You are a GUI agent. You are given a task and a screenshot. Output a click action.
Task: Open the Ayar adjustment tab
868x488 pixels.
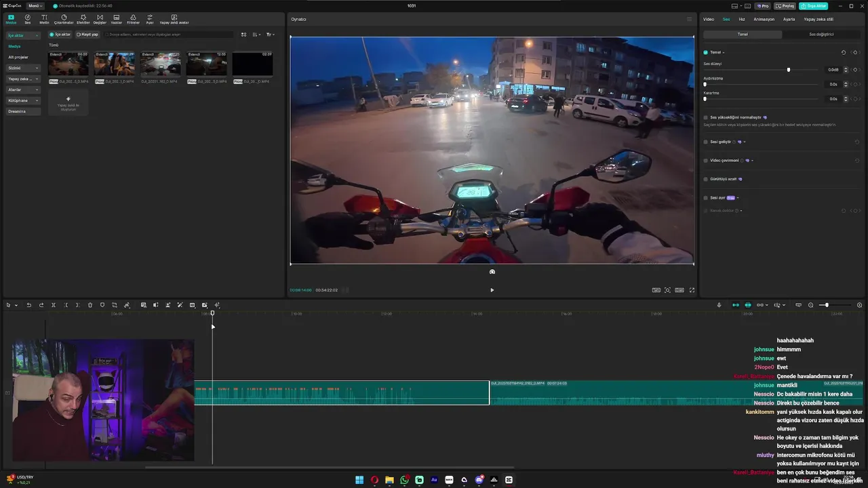coord(150,19)
